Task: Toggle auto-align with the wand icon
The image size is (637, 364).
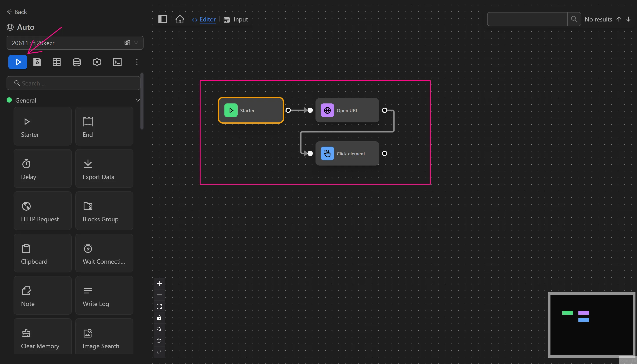Action: [159, 329]
